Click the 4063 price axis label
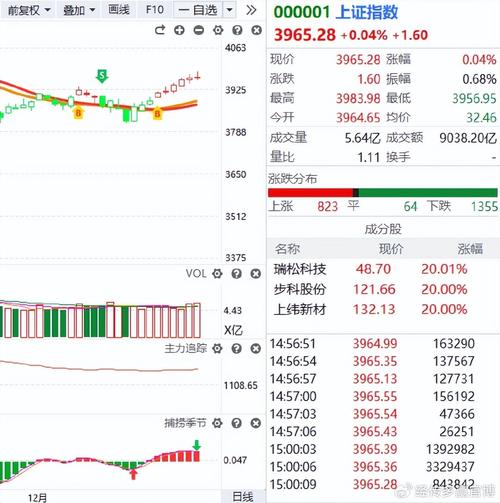This screenshot has width=500, height=503. click(x=235, y=48)
